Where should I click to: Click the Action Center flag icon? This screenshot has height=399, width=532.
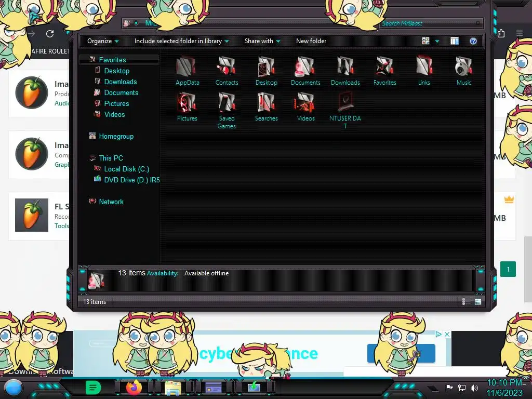[449, 388]
